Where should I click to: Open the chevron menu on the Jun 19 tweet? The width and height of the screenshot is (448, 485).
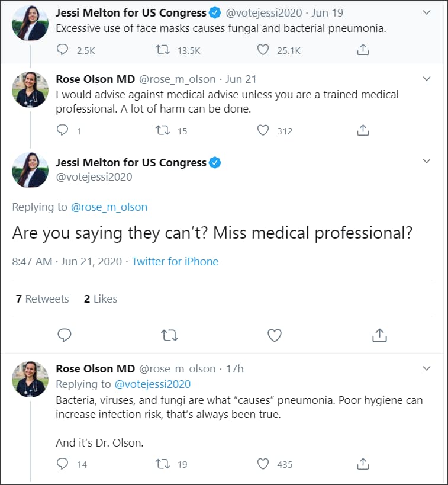[x=427, y=12]
